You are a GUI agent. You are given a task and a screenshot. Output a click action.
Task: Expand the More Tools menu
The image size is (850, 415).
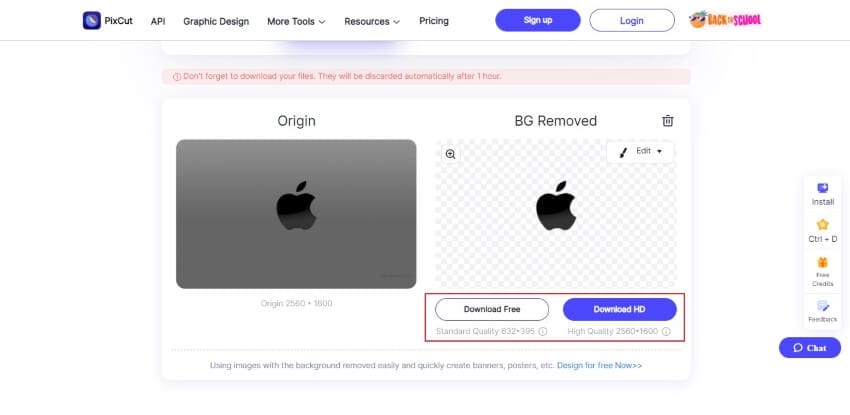(x=296, y=21)
